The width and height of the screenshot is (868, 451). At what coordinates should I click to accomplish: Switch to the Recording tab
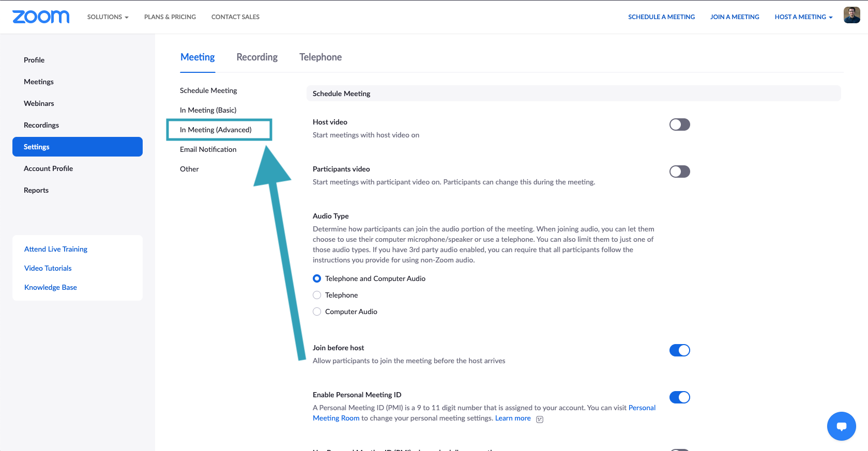(257, 57)
